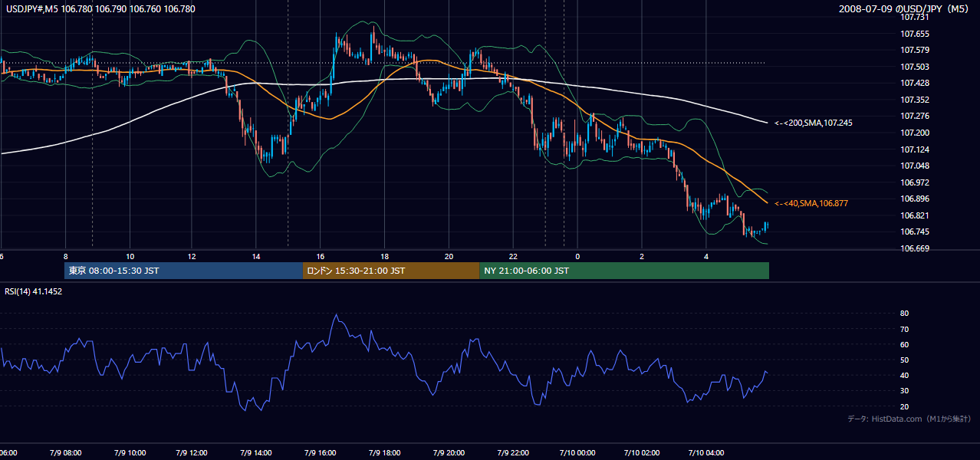Image resolution: width=980 pixels, height=460 pixels.
Task: Click the 7/10 02:00 time axis label
Action: (x=642, y=453)
